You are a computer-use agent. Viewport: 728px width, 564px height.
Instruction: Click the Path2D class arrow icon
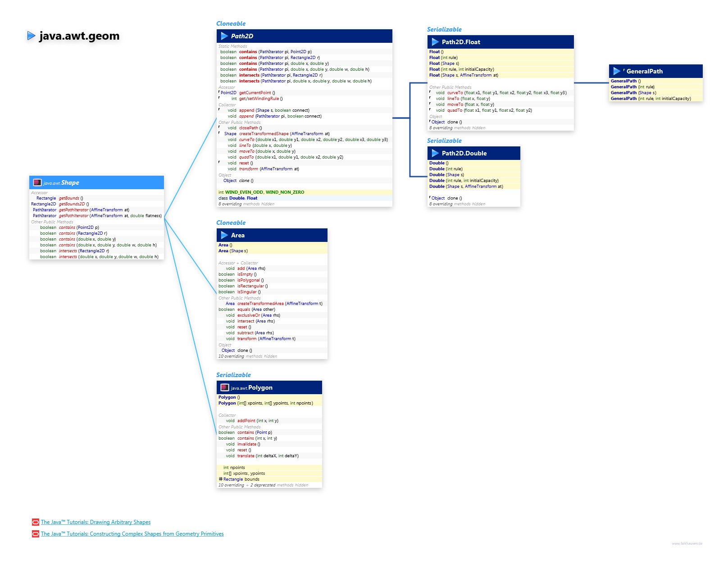(224, 36)
